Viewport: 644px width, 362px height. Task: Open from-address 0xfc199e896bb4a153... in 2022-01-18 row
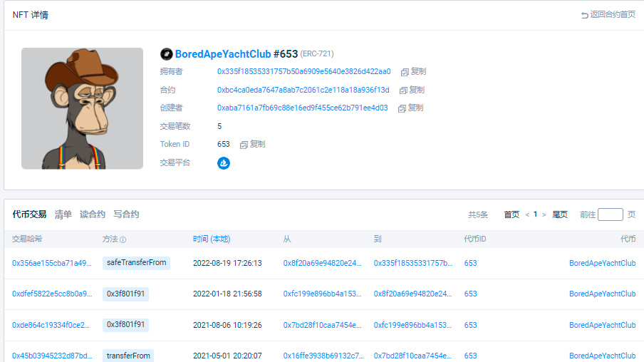click(x=323, y=294)
